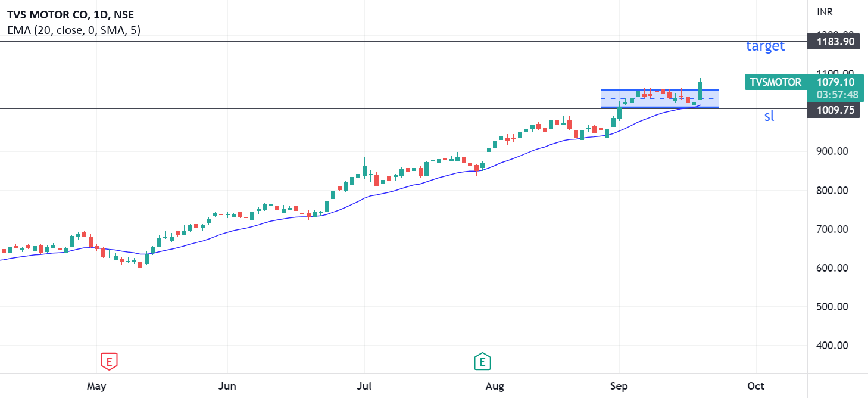This screenshot has width=868, height=398.
Task: Click the Jul label on time axis
Action: click(x=363, y=386)
